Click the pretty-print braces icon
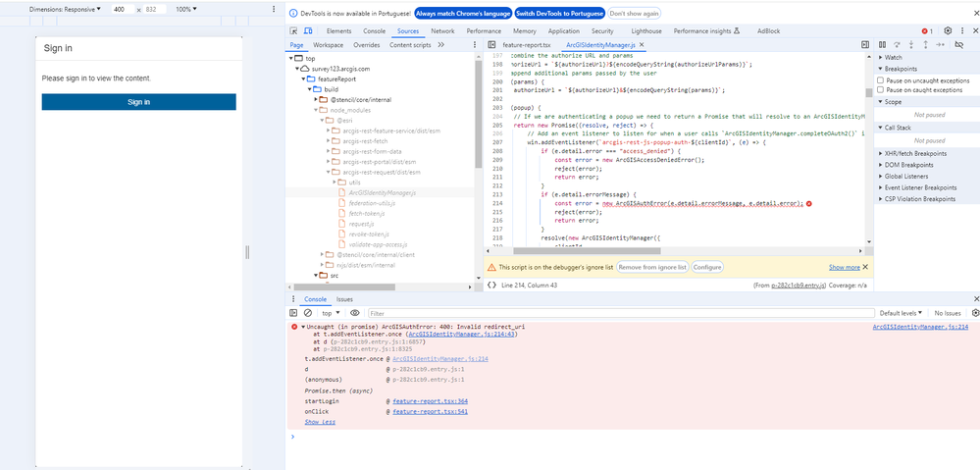Viewport: 980px width, 470px height. point(491,285)
